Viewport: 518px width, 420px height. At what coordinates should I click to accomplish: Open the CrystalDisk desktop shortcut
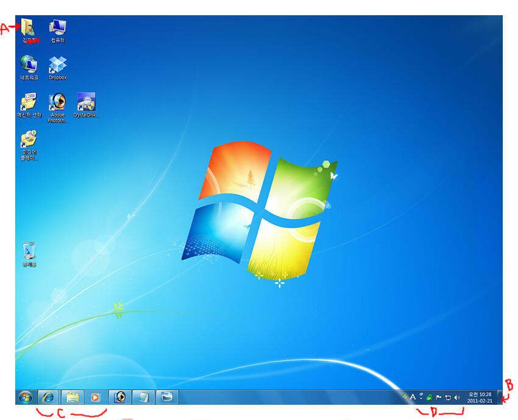(x=86, y=102)
